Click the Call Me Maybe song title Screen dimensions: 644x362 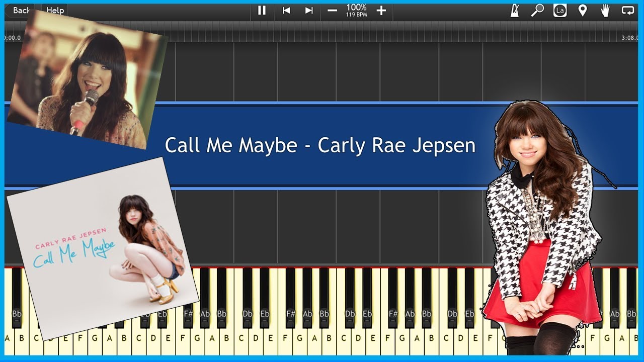(320, 145)
